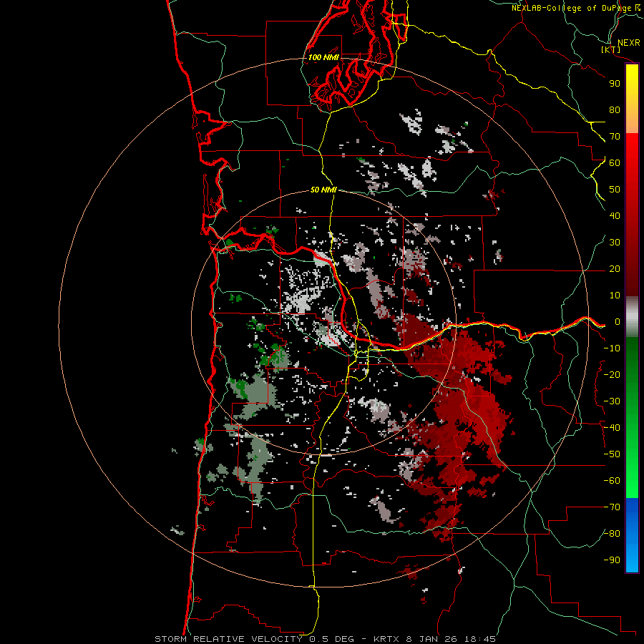Click the NEXR label near the color scale

(x=628, y=43)
